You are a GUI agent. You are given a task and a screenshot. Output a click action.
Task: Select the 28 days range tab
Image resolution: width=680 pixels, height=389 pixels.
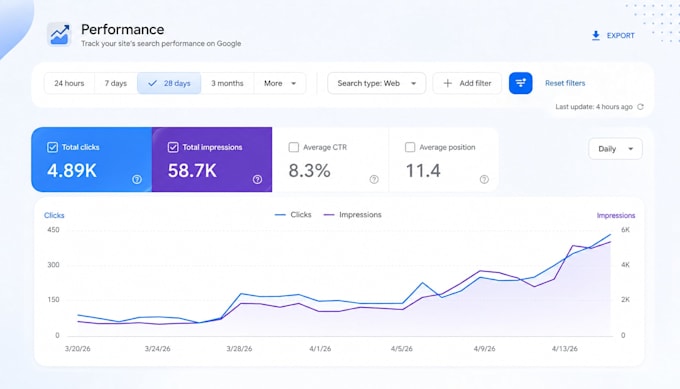pos(169,83)
